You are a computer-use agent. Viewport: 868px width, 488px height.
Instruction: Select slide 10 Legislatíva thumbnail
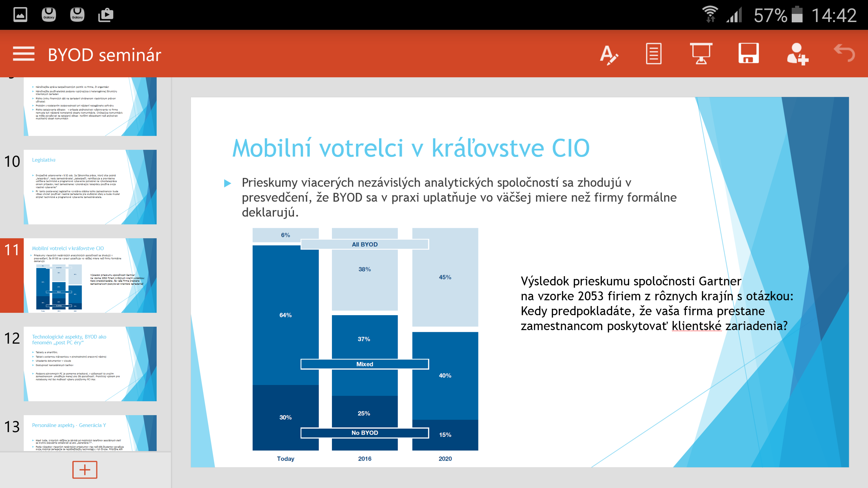click(x=90, y=187)
